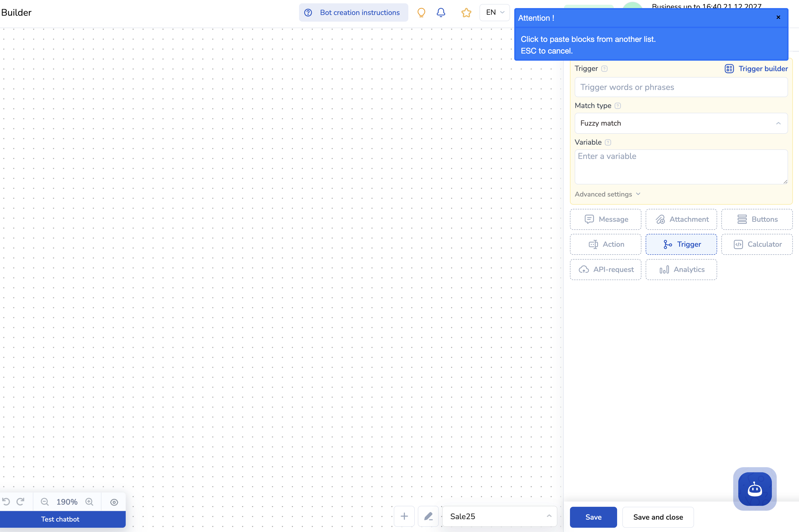Click the undo arrow icon
The width and height of the screenshot is (799, 532).
tap(6, 502)
